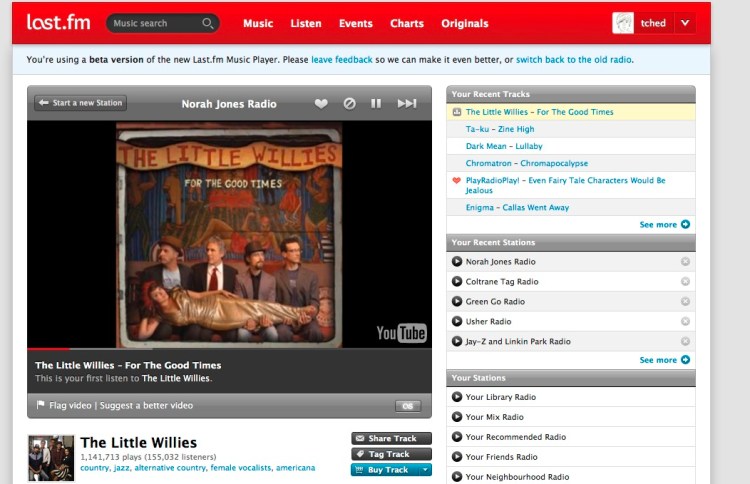Viewport: 750px width, 484px height.
Task: Open the Music menu
Action: click(x=258, y=23)
